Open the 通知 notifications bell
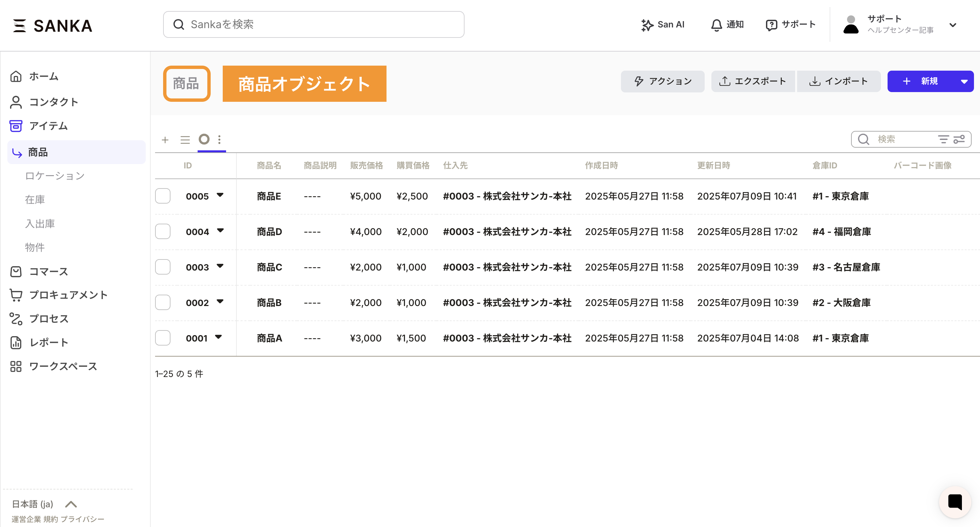Image resolution: width=980 pixels, height=527 pixels. (x=716, y=25)
